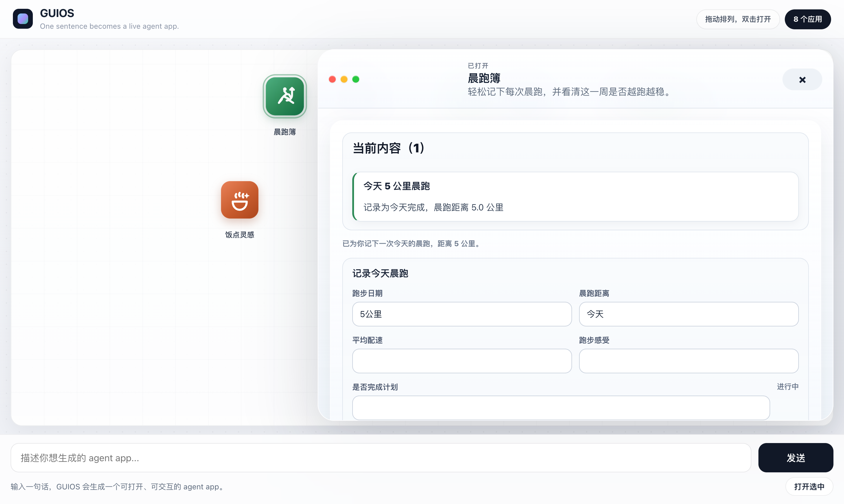This screenshot has width=844, height=504.
Task: Click the 拖动排列，双击打开 pill
Action: (x=738, y=19)
